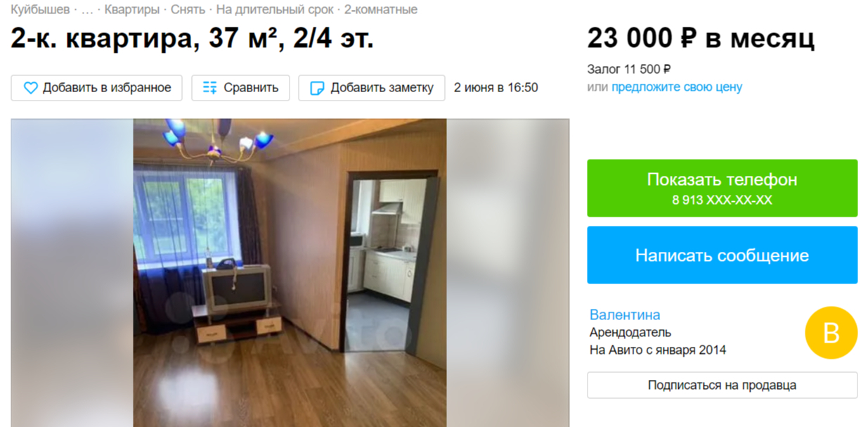Image resolution: width=868 pixels, height=427 pixels.
Task: Click the 23 000 ₽ в месяц price
Action: click(x=701, y=38)
